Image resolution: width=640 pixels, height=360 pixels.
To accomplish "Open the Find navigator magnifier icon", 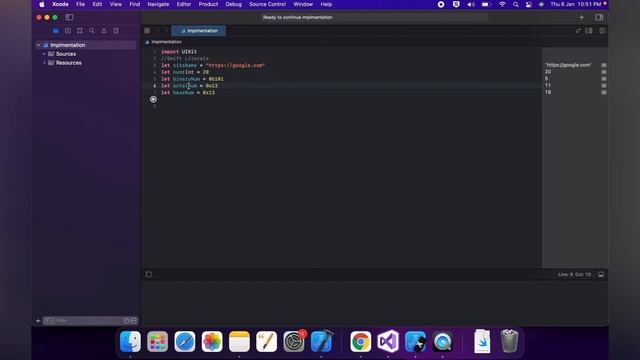I will click(92, 31).
